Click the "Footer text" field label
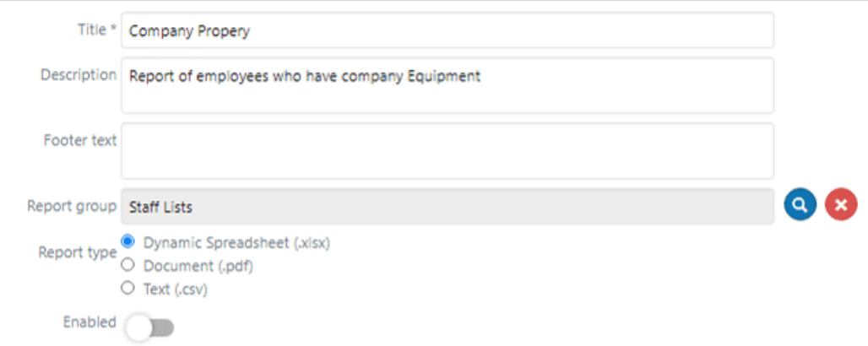Viewport: 868px width, 346px height. [80, 140]
